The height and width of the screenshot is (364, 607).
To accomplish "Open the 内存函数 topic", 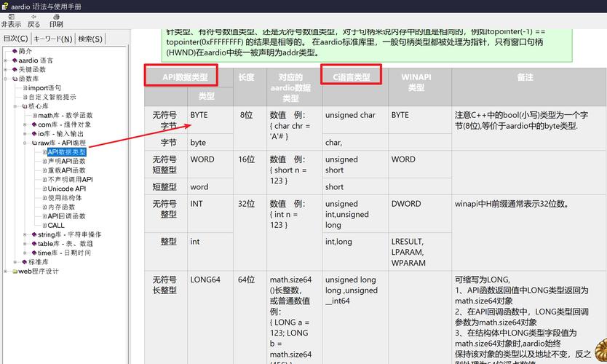I will pyautogui.click(x=61, y=207).
